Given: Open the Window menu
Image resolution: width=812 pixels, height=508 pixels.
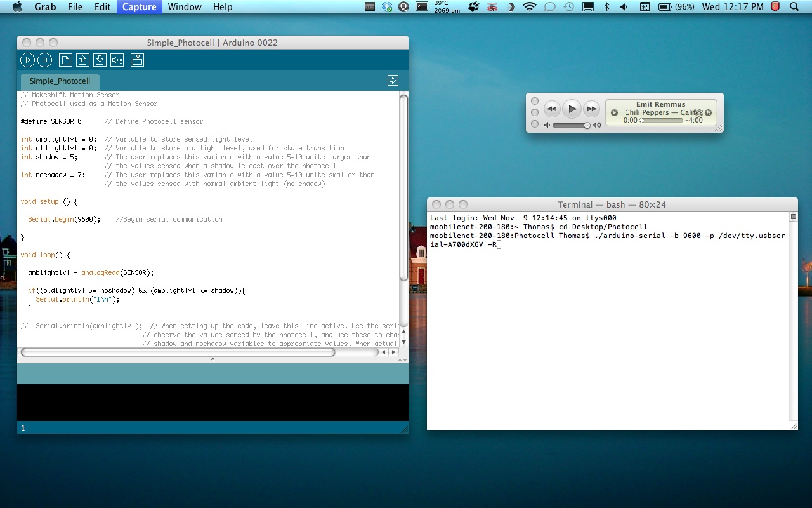Looking at the screenshot, I should point(185,7).
